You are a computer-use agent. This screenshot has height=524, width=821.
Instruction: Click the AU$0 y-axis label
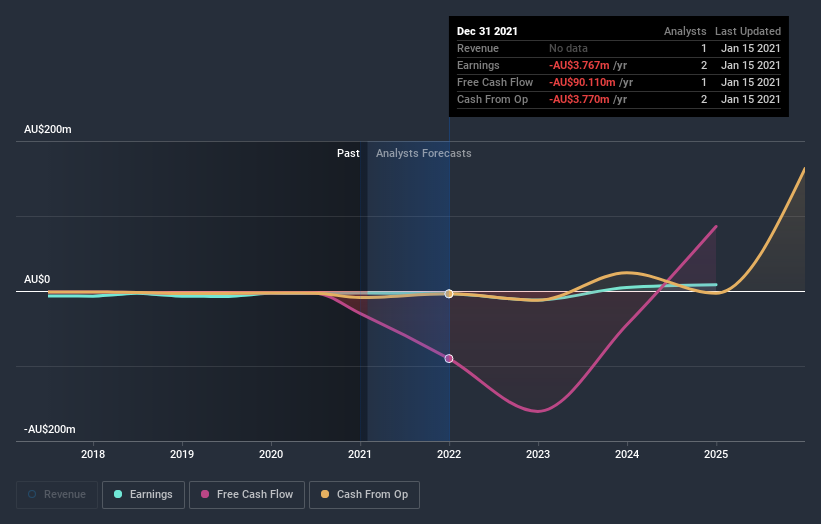click(37, 280)
